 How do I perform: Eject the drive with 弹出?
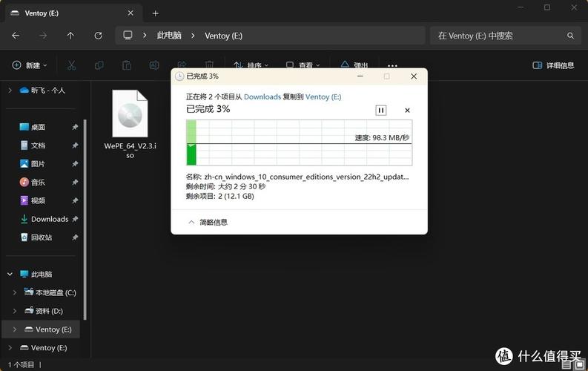pos(354,65)
